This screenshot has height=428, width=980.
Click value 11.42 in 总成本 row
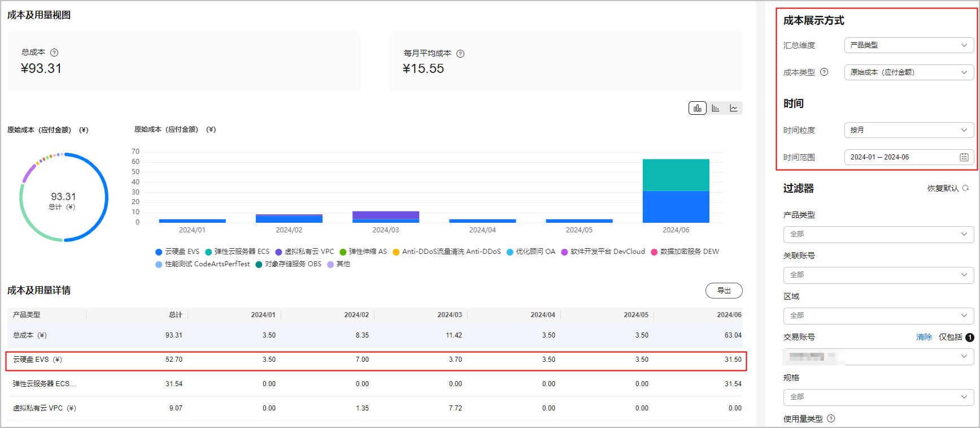click(454, 335)
